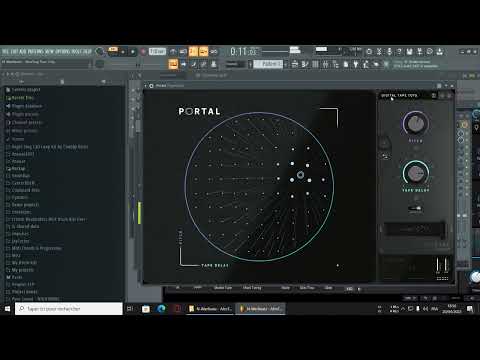The width and height of the screenshot is (480, 360).
Task: Open the piano roll view
Action: pos(305,64)
